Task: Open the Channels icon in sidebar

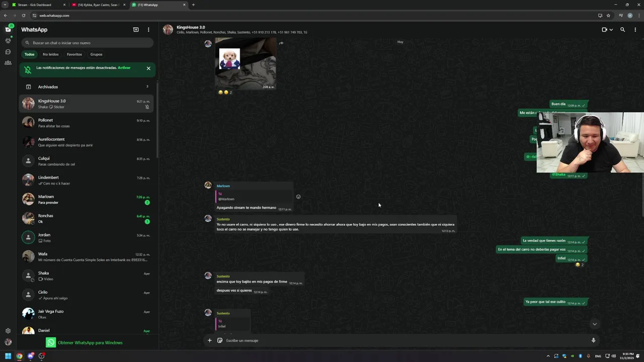Action: 8,52
